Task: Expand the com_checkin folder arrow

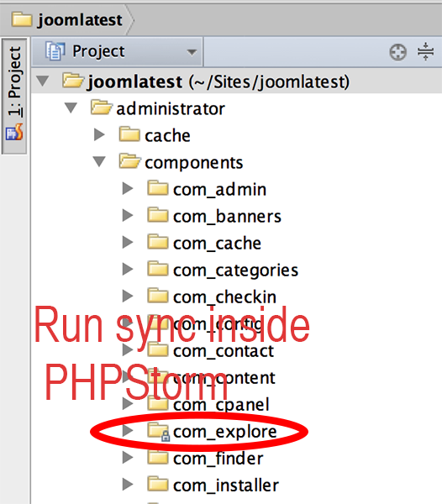Action: pyautogui.click(x=128, y=297)
